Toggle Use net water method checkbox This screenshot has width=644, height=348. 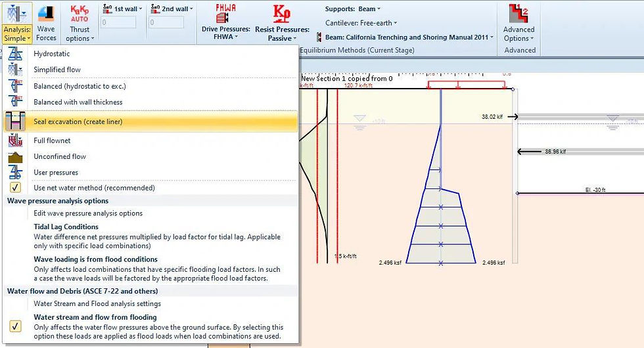pos(15,188)
